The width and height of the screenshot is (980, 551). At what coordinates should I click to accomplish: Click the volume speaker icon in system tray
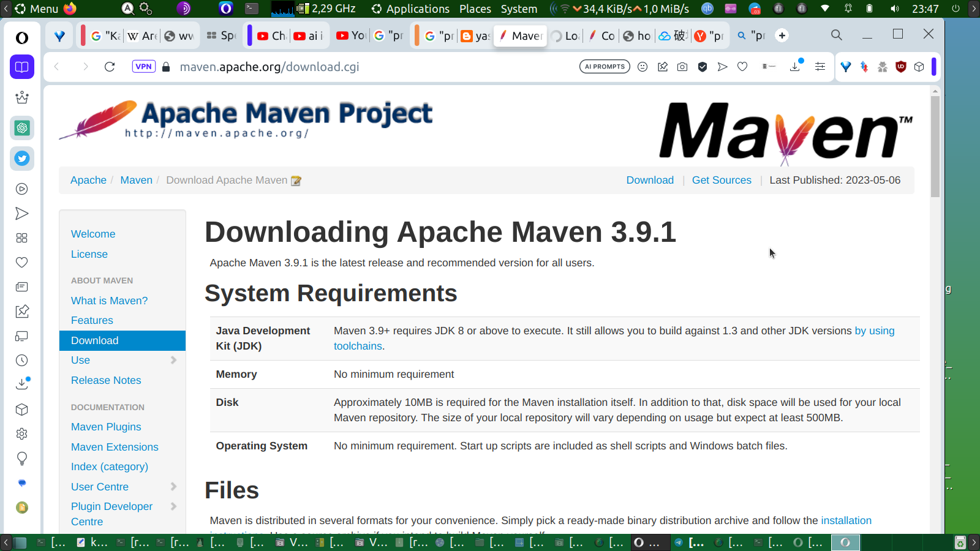(895, 9)
